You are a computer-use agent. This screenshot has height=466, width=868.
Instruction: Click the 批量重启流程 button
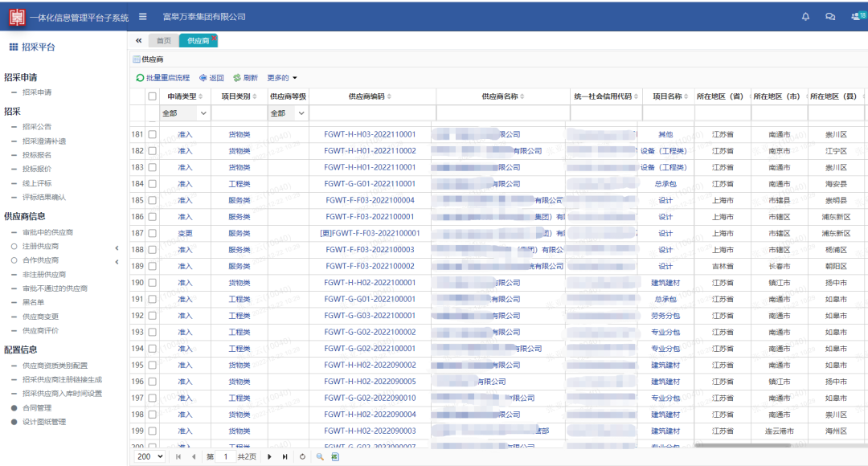click(162, 78)
